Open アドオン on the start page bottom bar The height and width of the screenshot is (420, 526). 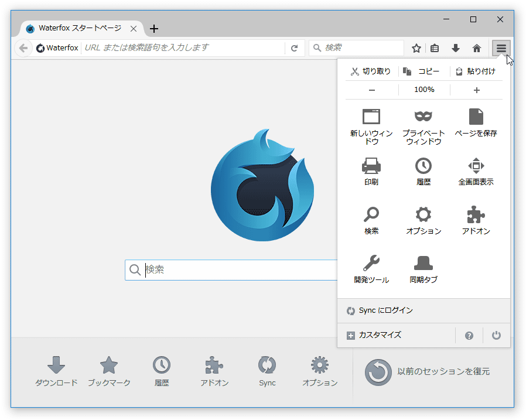point(214,372)
